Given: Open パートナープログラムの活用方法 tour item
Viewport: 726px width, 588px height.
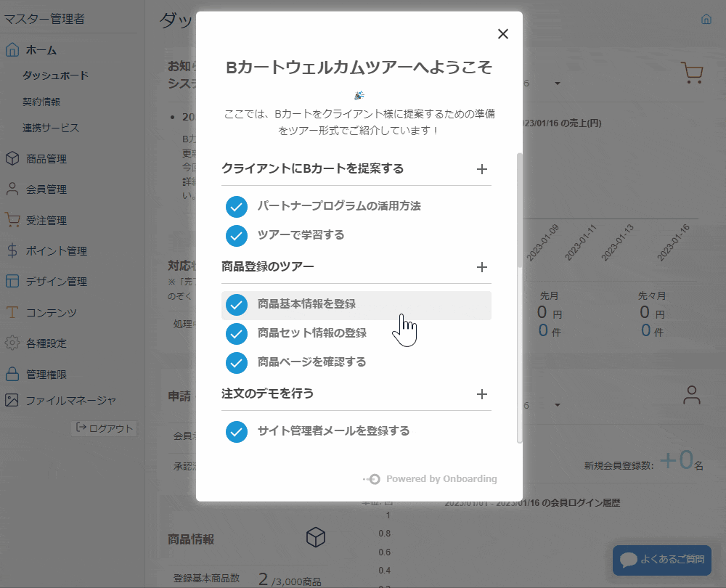Looking at the screenshot, I should [x=339, y=206].
